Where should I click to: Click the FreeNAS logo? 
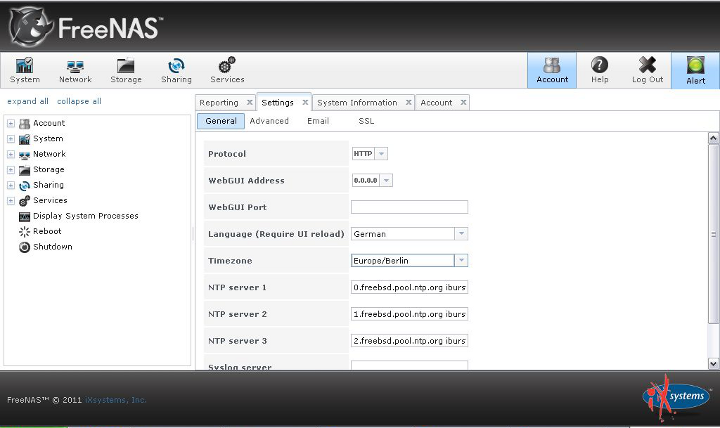point(86,27)
